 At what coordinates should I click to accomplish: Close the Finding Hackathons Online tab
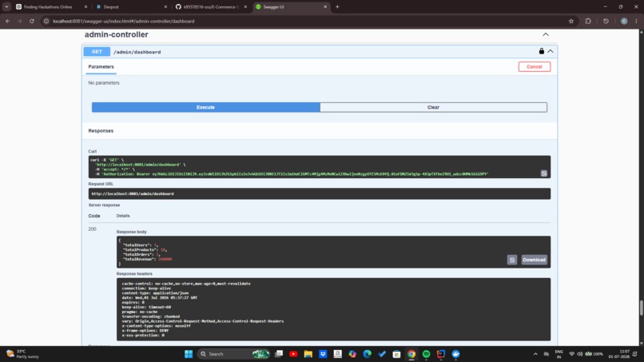click(x=85, y=7)
